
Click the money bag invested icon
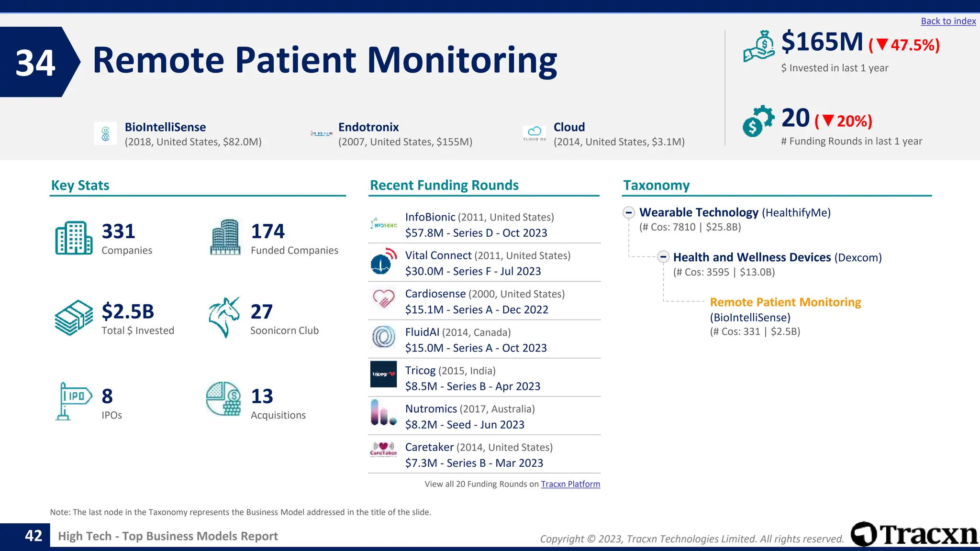759,46
